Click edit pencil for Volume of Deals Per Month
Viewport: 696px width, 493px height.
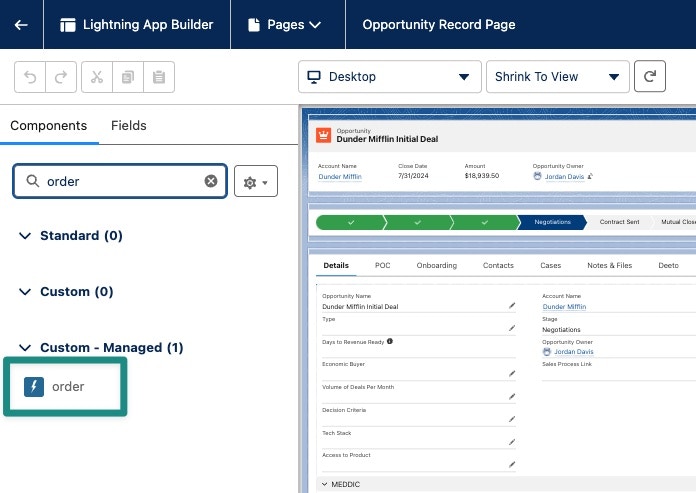coord(512,396)
